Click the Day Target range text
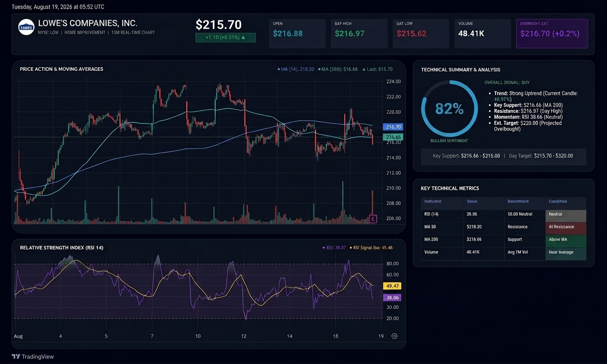The height and width of the screenshot is (364, 607). tap(541, 156)
